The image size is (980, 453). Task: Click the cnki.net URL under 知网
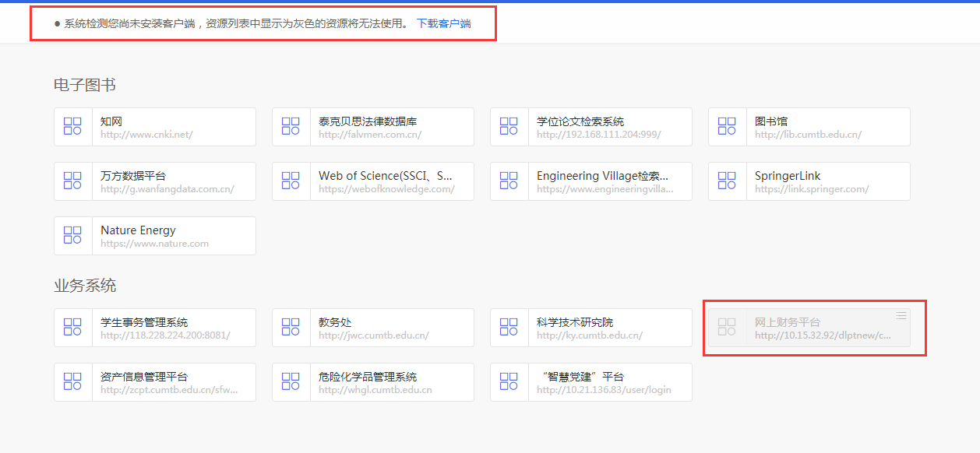tap(146, 135)
